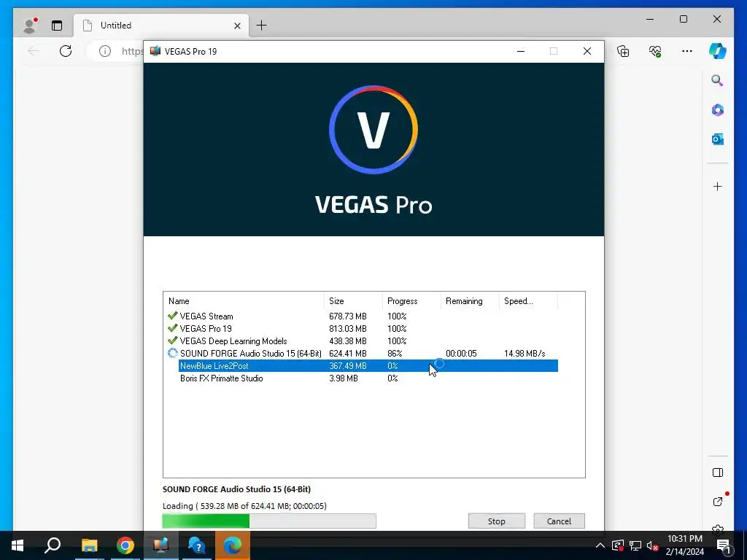
Task: Minimize the VEGAS Pro 19 installer window
Action: coord(521,51)
